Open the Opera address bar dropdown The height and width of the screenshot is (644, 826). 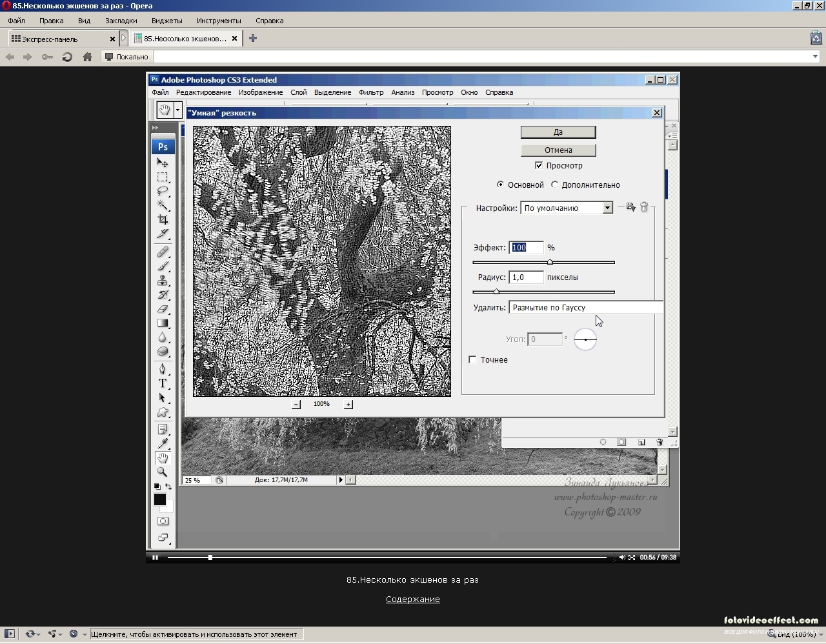click(x=816, y=57)
